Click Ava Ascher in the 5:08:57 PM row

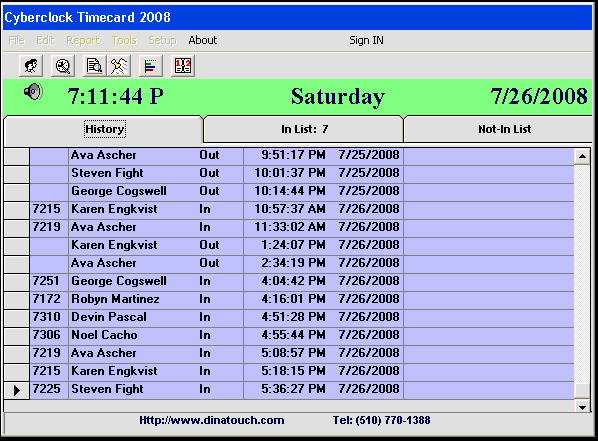(103, 352)
